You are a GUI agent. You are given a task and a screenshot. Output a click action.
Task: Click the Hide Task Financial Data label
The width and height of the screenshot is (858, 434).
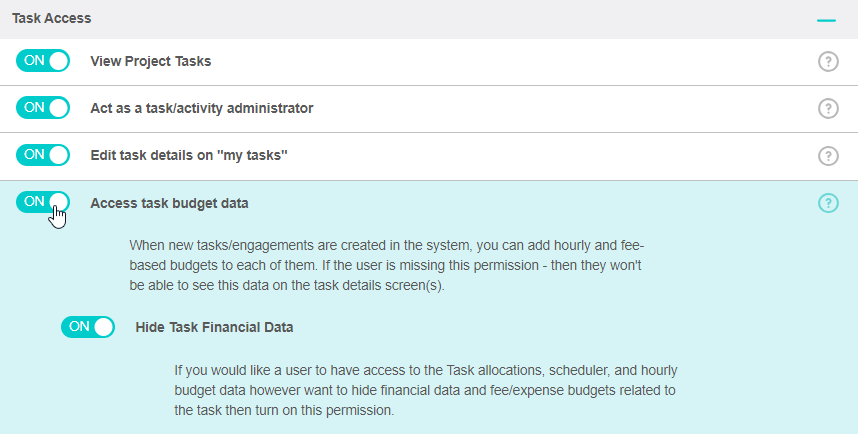click(214, 327)
